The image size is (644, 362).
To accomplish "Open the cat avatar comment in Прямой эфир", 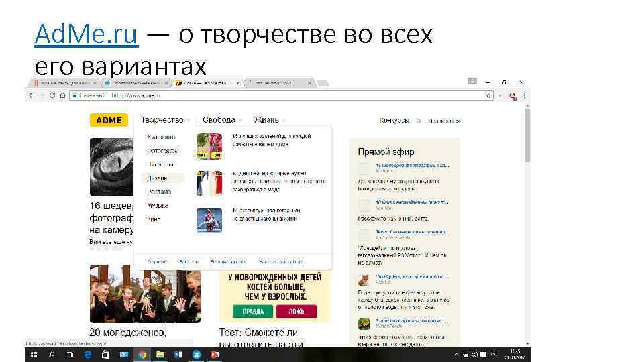I will pyautogui.click(x=364, y=280).
